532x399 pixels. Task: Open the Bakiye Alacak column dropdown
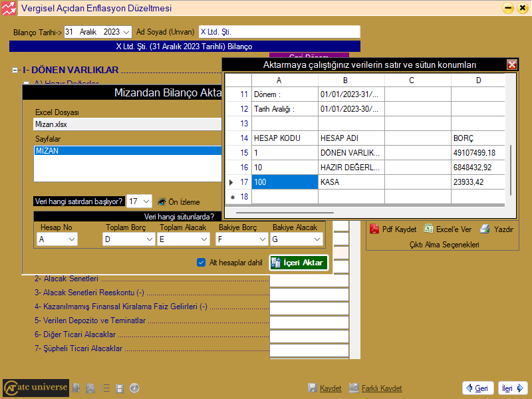317,239
